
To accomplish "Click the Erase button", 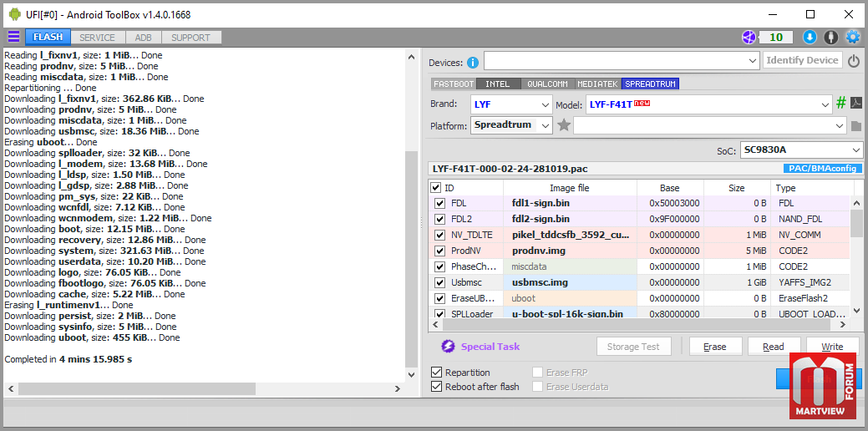I will click(714, 347).
